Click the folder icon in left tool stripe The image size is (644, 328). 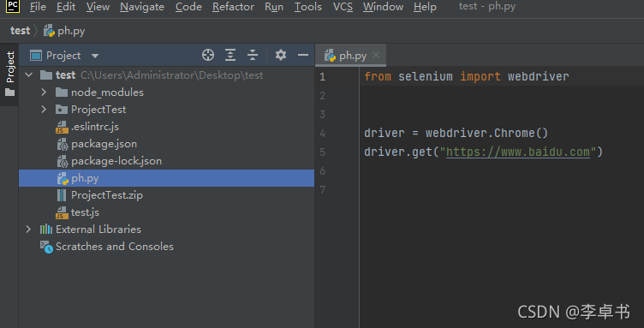(x=10, y=92)
